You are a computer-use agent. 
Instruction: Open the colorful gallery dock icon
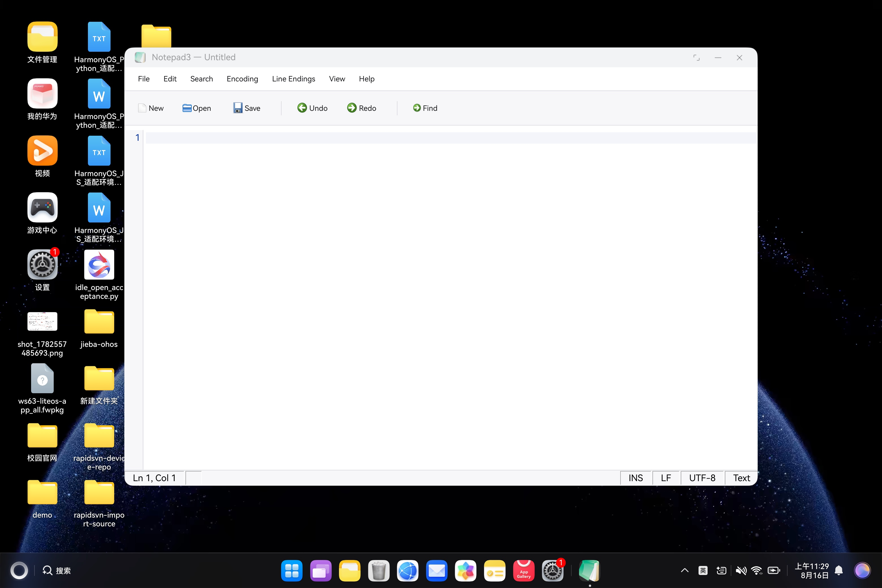point(465,571)
